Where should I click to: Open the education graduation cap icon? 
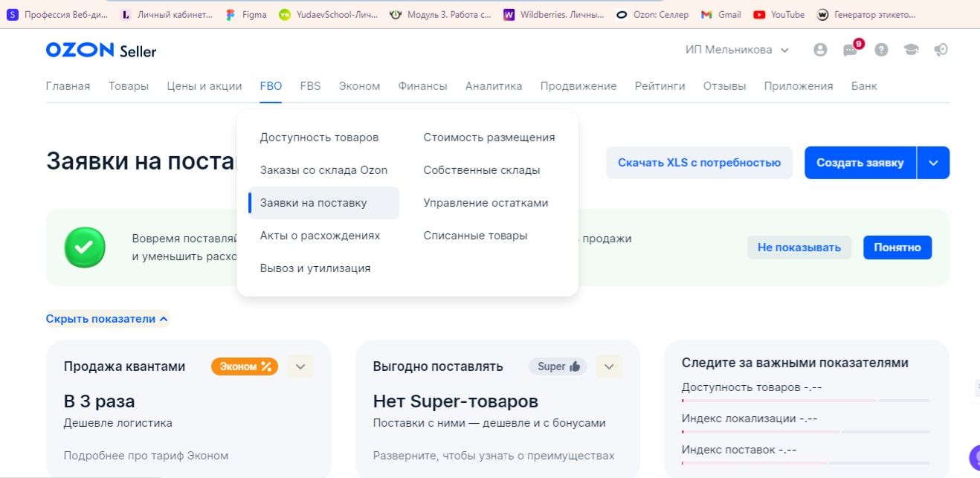[911, 50]
